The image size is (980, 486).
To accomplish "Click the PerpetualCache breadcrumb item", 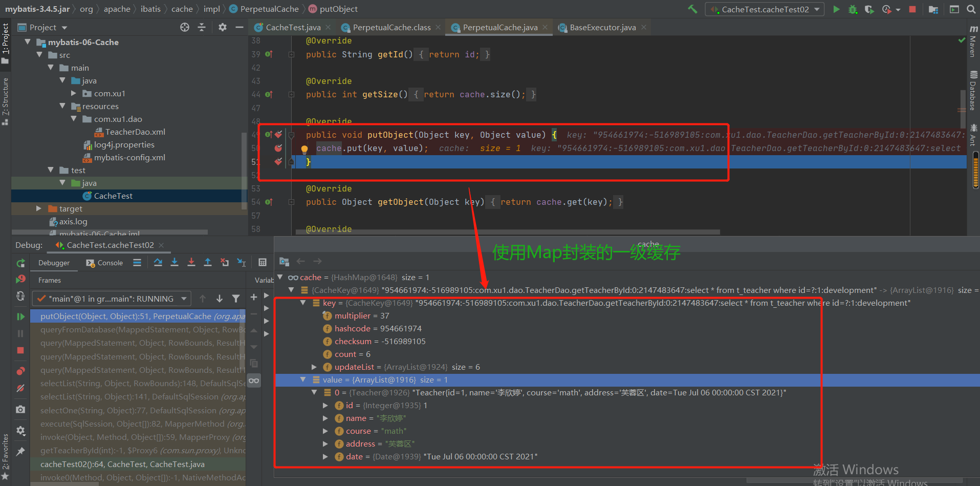I will coord(264,9).
